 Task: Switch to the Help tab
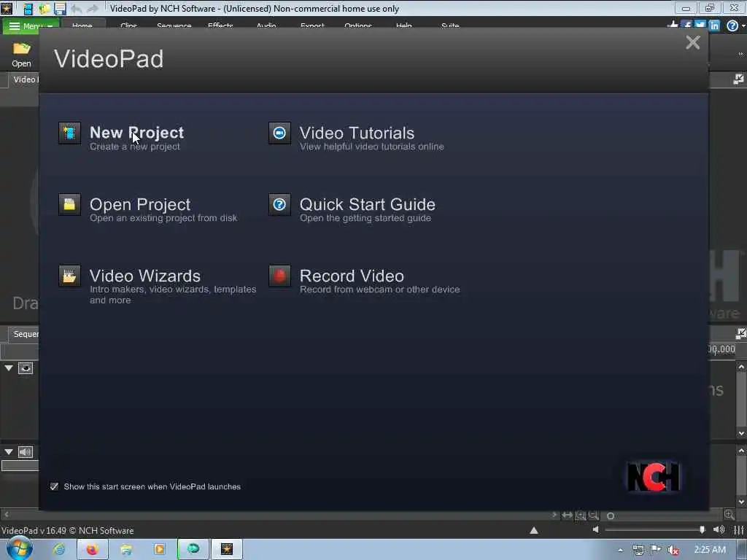pyautogui.click(x=404, y=26)
